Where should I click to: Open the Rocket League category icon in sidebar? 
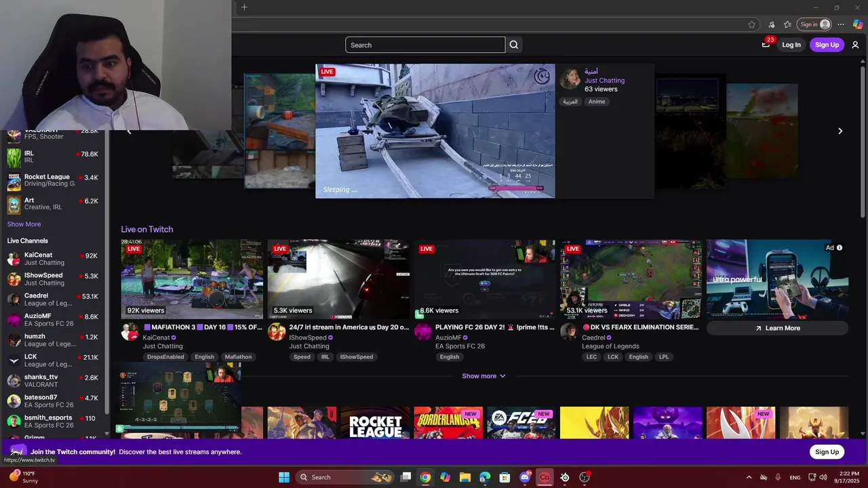[x=14, y=181]
